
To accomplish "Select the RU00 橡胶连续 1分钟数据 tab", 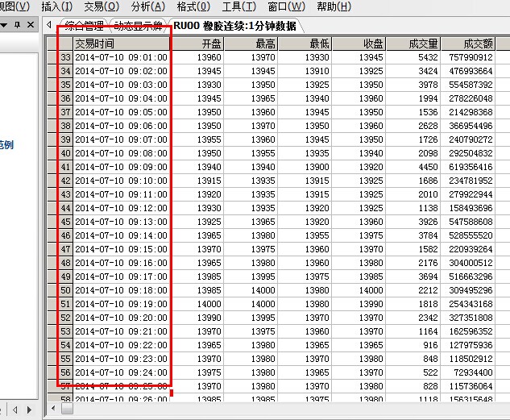I will (x=234, y=27).
